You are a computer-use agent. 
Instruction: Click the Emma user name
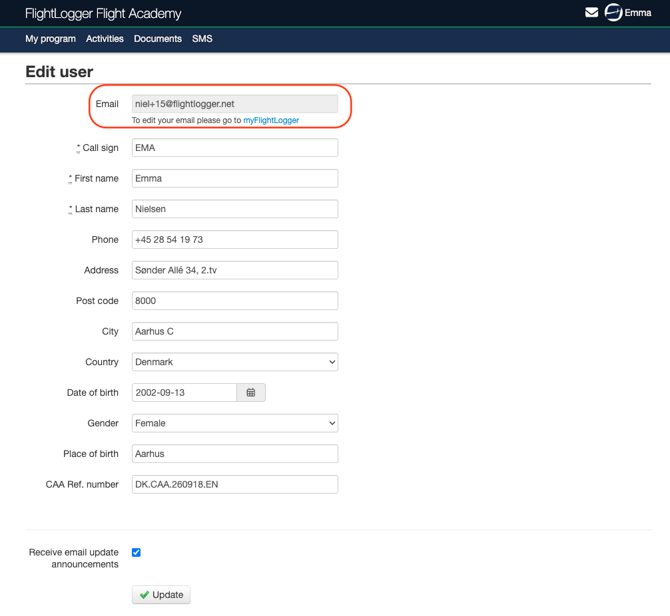pyautogui.click(x=638, y=13)
